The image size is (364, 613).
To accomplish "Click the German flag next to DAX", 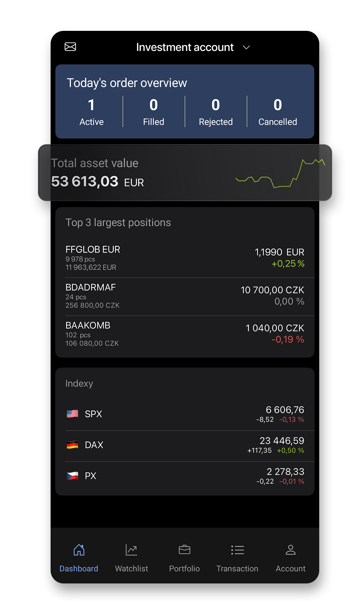I will click(72, 445).
